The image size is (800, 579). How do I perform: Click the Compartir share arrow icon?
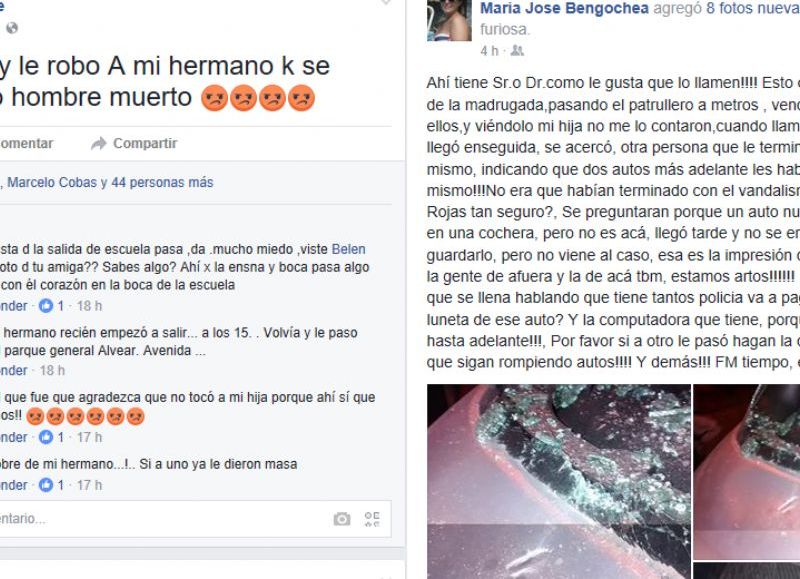(98, 143)
